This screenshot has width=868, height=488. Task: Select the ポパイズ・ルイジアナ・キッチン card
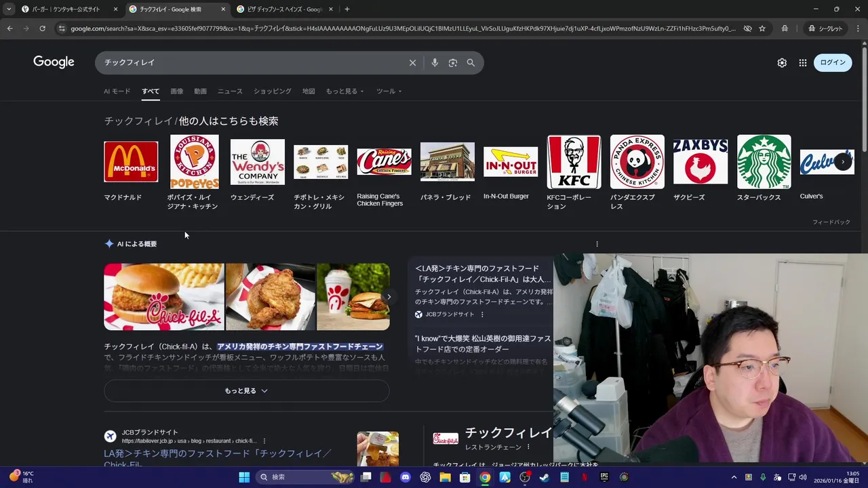click(194, 172)
